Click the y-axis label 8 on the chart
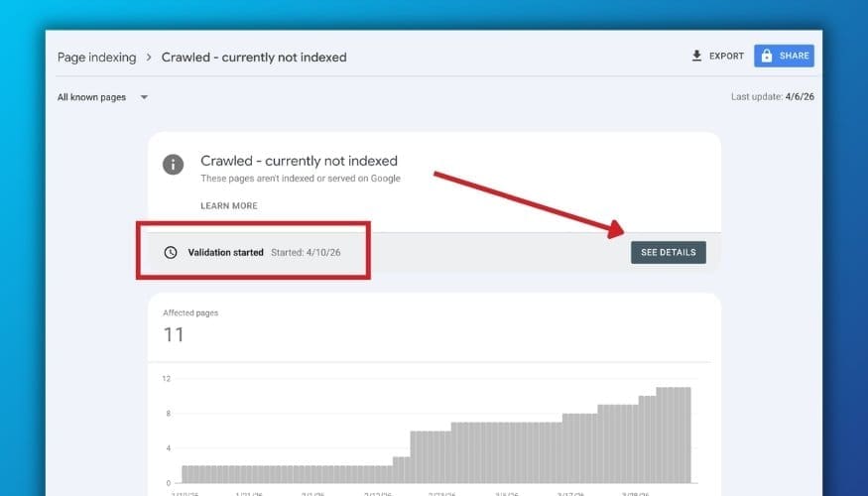The width and height of the screenshot is (868, 496). pos(169,414)
